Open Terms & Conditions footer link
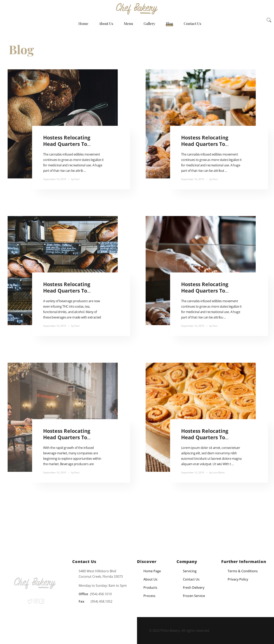 (x=243, y=571)
